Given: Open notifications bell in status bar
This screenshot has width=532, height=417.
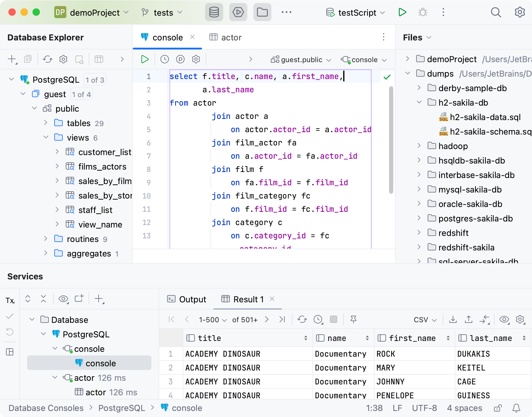Looking at the screenshot, I should (516, 408).
